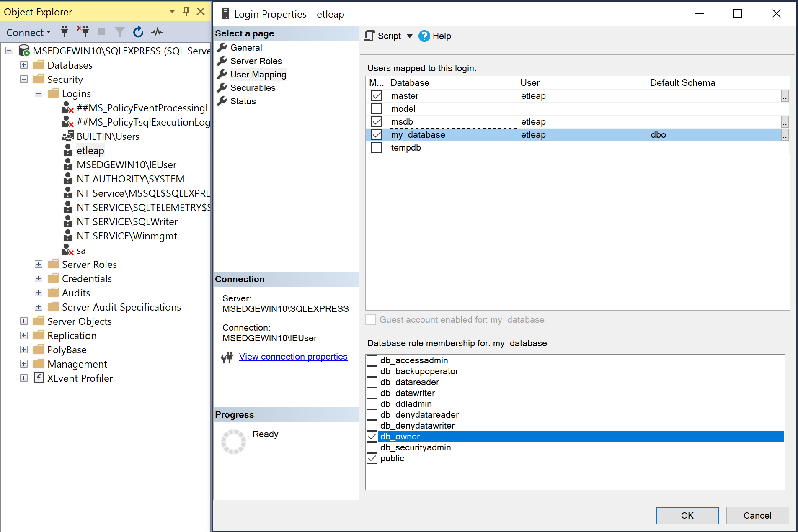This screenshot has width=798, height=532.
Task: Click the Script icon in the dialog toolbar
Action: (x=370, y=36)
